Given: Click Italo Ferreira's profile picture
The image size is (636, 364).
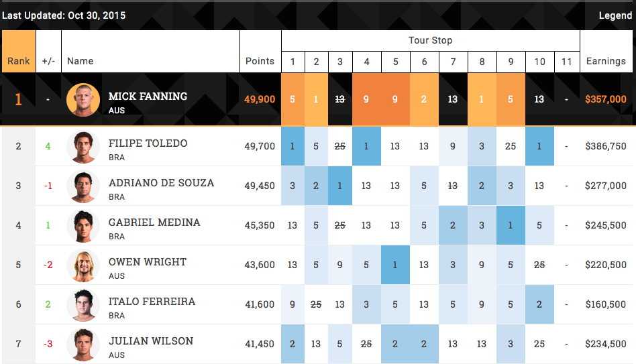Looking at the screenshot, I should tap(83, 305).
